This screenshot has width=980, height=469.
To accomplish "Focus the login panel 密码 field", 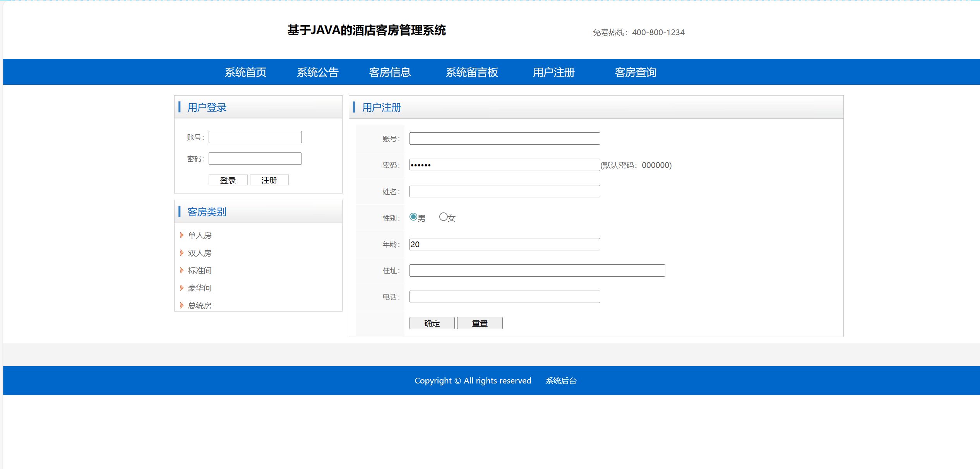I will (255, 159).
